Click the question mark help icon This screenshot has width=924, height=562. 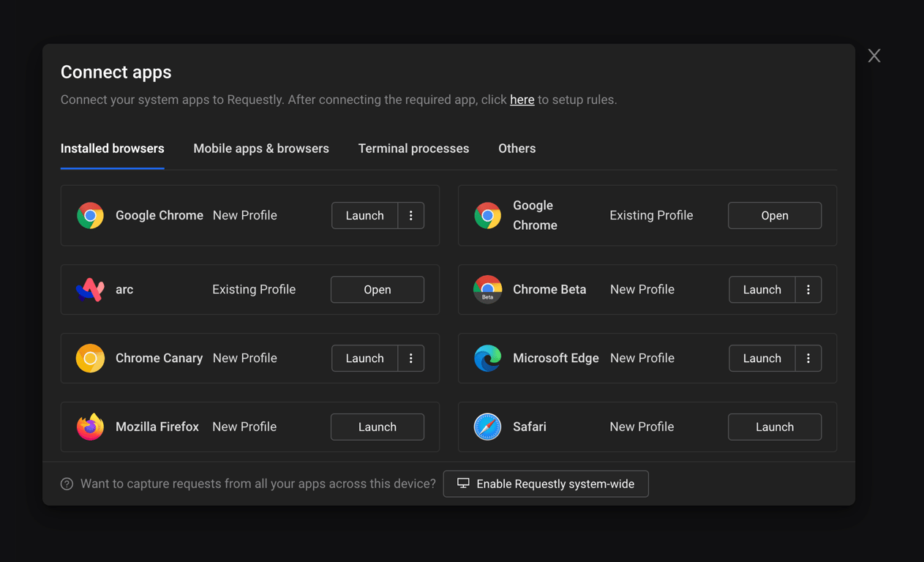pyautogui.click(x=67, y=484)
